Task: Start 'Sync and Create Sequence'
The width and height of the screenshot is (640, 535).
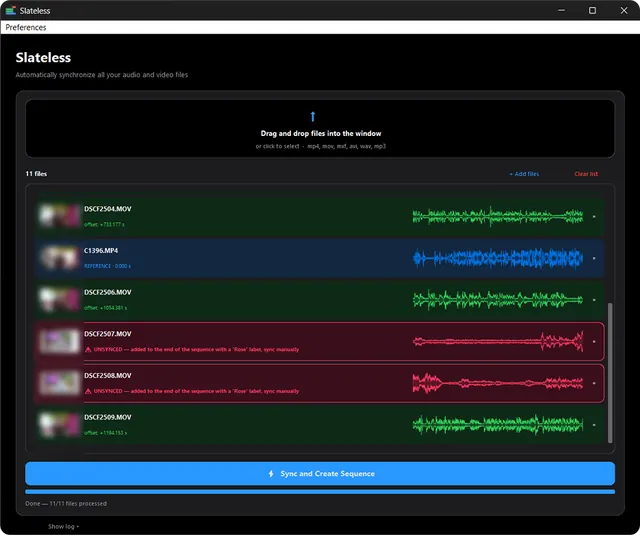Action: [x=320, y=473]
